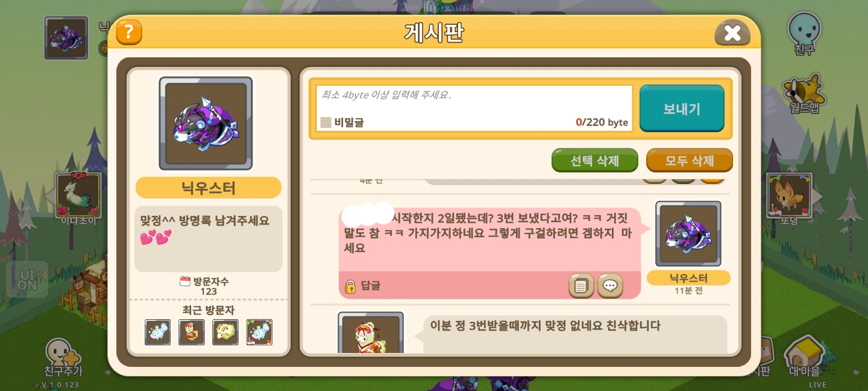Open the help question mark icon
Viewport: 868px width, 391px height.
click(129, 32)
